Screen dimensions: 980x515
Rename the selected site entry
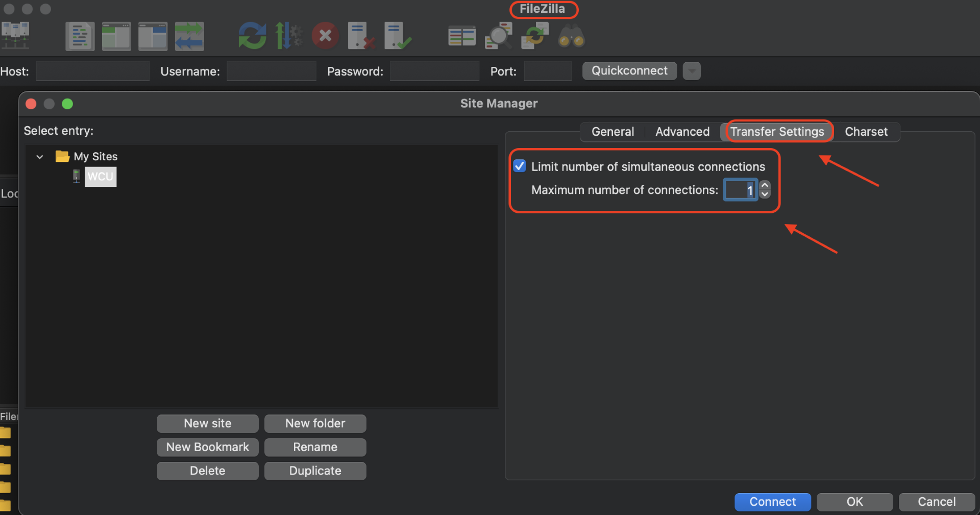315,447
